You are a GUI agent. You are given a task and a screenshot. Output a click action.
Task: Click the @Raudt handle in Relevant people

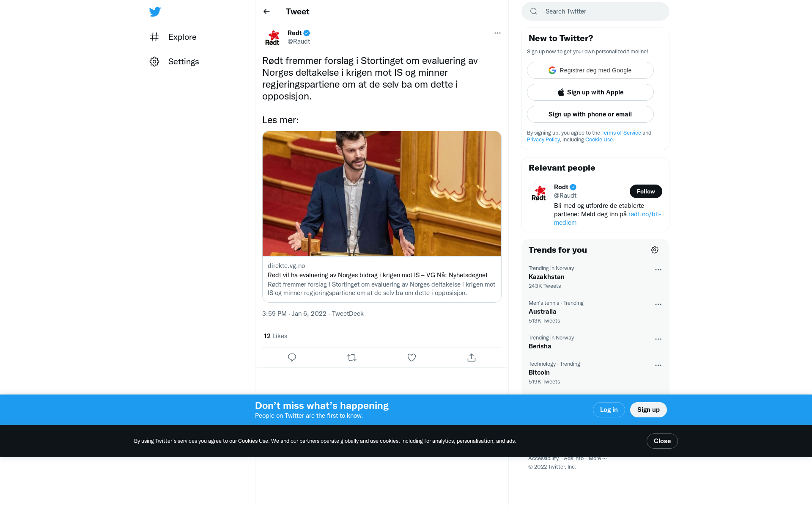(565, 196)
